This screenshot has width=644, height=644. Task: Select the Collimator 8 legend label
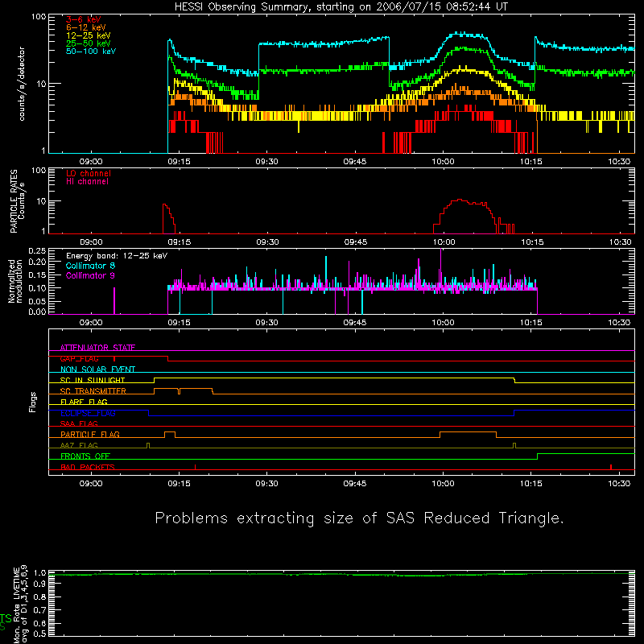point(90,266)
